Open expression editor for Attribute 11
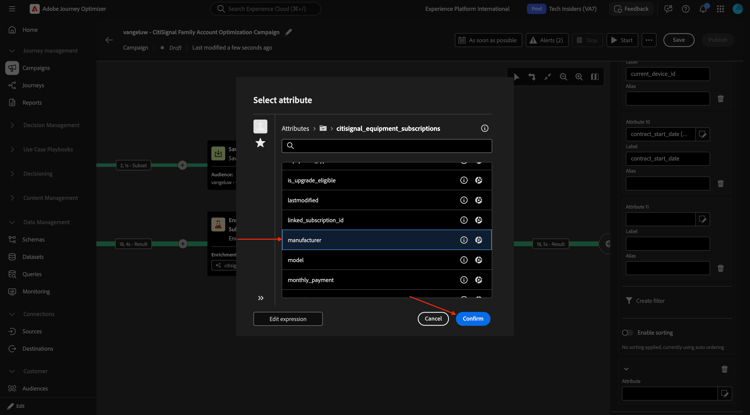The image size is (750, 415). (703, 219)
